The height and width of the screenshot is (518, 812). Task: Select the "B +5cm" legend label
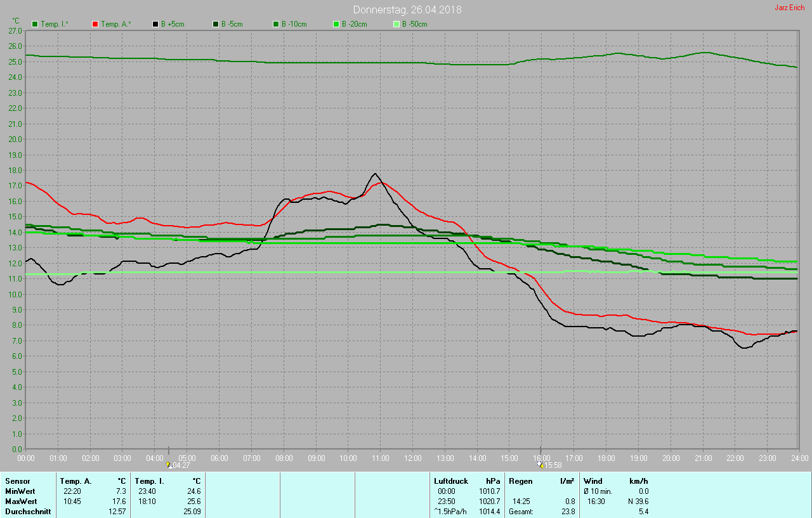[x=172, y=24]
